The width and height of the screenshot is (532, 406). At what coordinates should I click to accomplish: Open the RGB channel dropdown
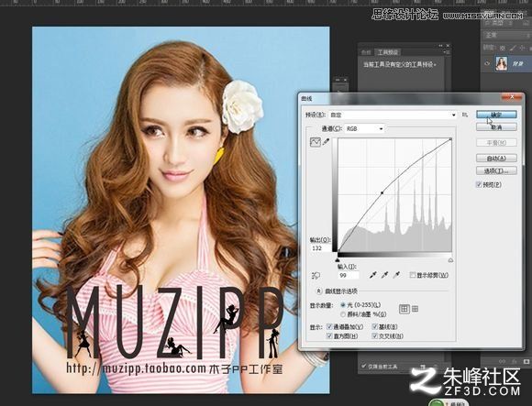[364, 129]
